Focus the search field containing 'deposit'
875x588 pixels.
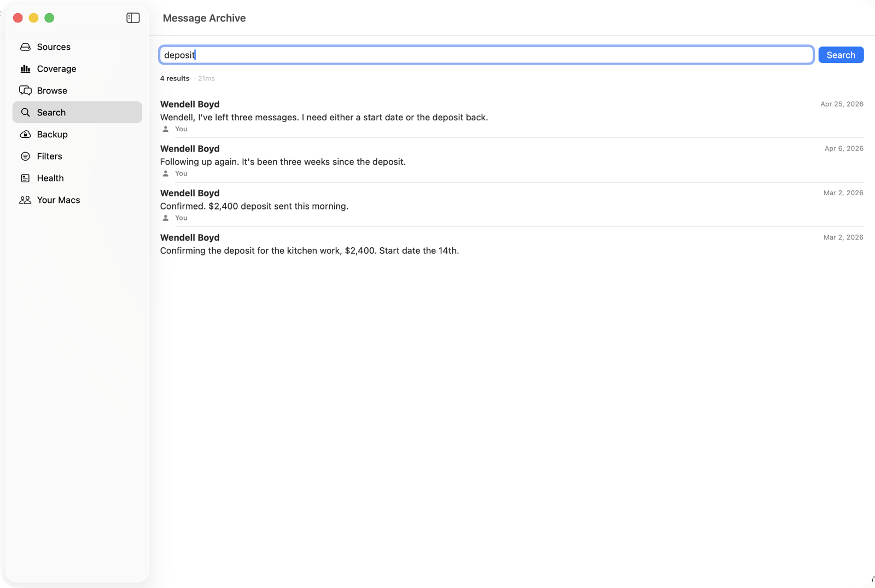coord(486,55)
